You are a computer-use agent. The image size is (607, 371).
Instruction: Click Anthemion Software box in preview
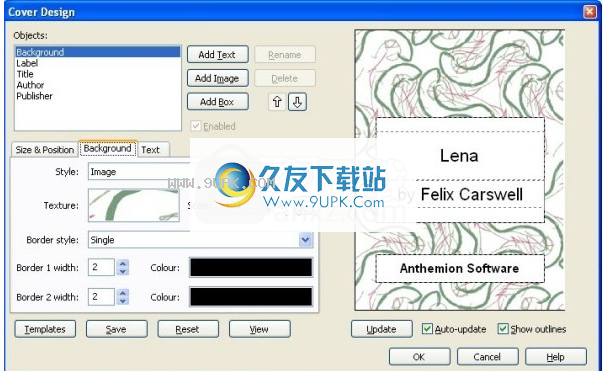tap(460, 268)
